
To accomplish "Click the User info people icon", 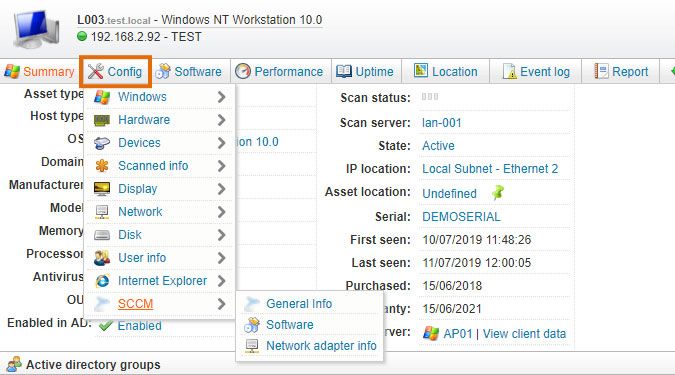I will click(102, 258).
